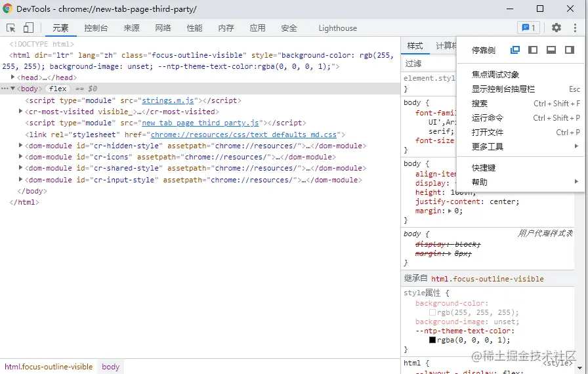Open the 网络 tab

pyautogui.click(x=163, y=28)
